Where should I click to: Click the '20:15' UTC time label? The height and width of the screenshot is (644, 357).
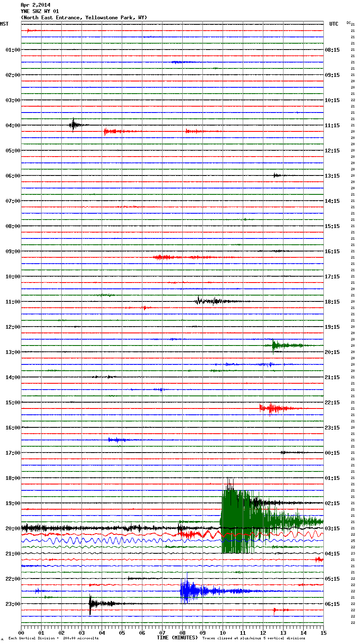coord(332,352)
